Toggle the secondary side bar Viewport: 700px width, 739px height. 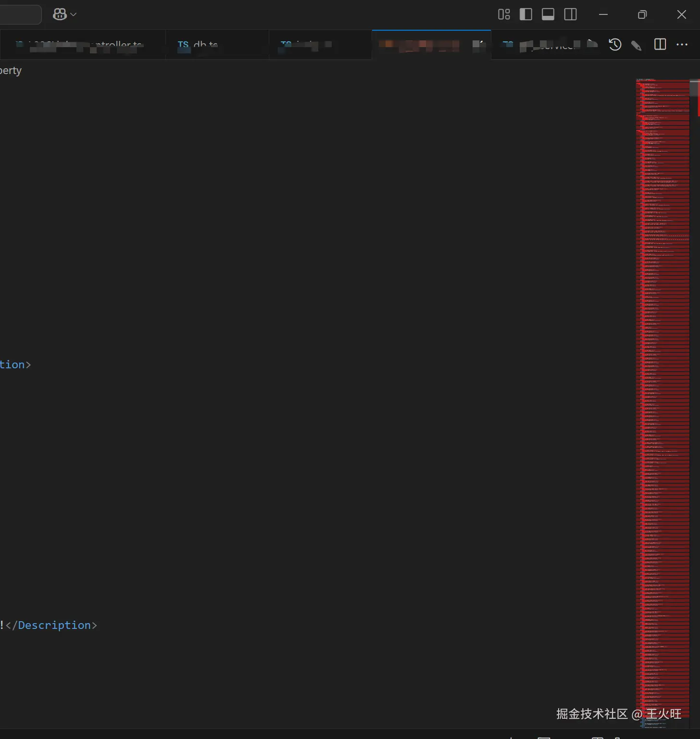(x=571, y=14)
